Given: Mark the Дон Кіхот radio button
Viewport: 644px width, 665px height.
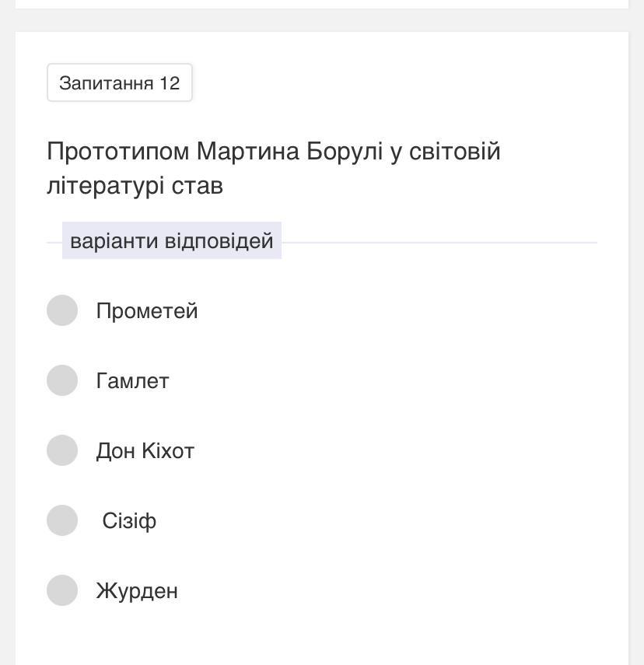Looking at the screenshot, I should (62, 450).
